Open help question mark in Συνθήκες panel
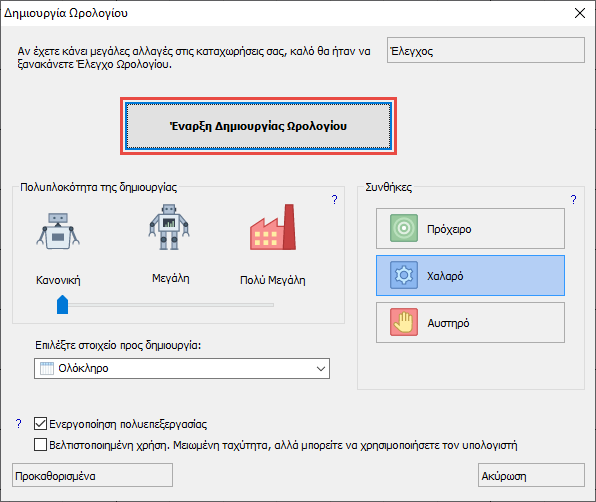596x502 pixels. (573, 200)
